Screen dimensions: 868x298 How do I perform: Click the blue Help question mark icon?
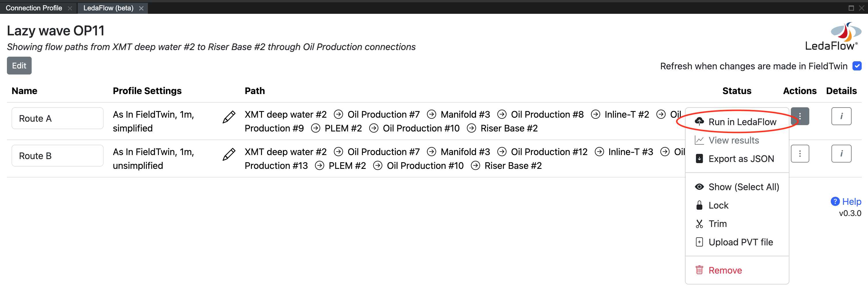pos(835,201)
